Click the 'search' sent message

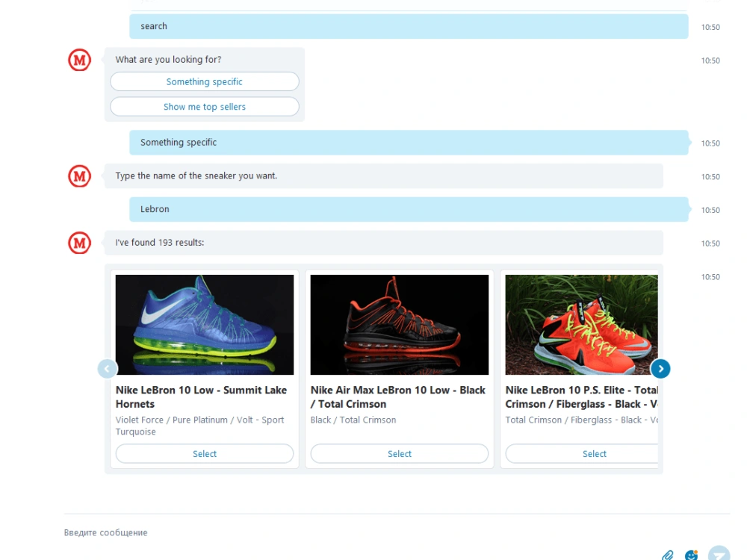409,26
